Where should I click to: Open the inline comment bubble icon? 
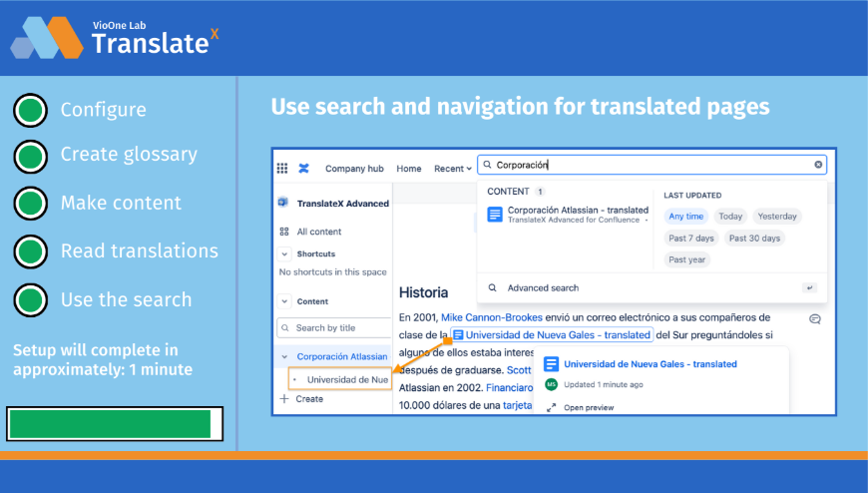pyautogui.click(x=815, y=319)
